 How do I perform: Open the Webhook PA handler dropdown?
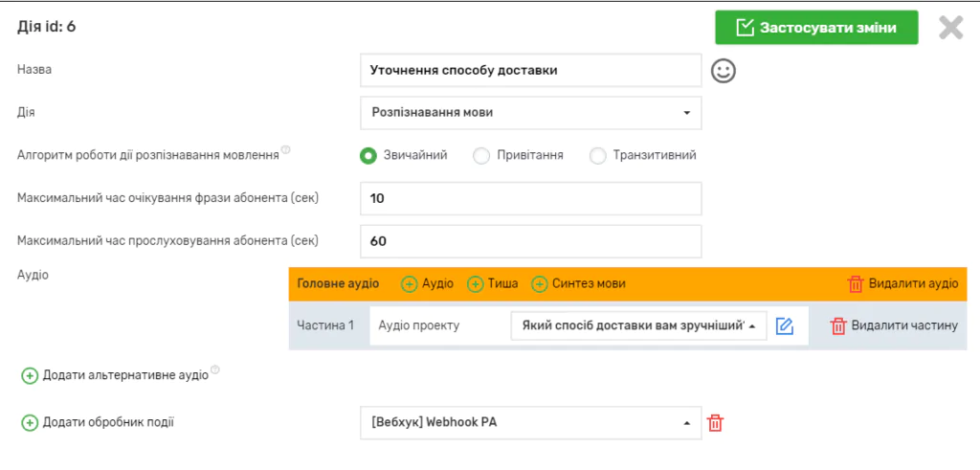(530, 423)
